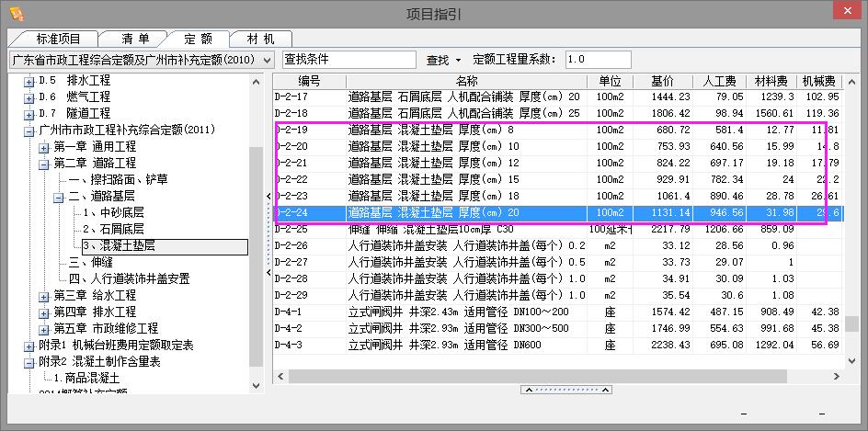The width and height of the screenshot is (868, 431).
Task: Expand 第三章 给水工程 node
Action: 44,297
